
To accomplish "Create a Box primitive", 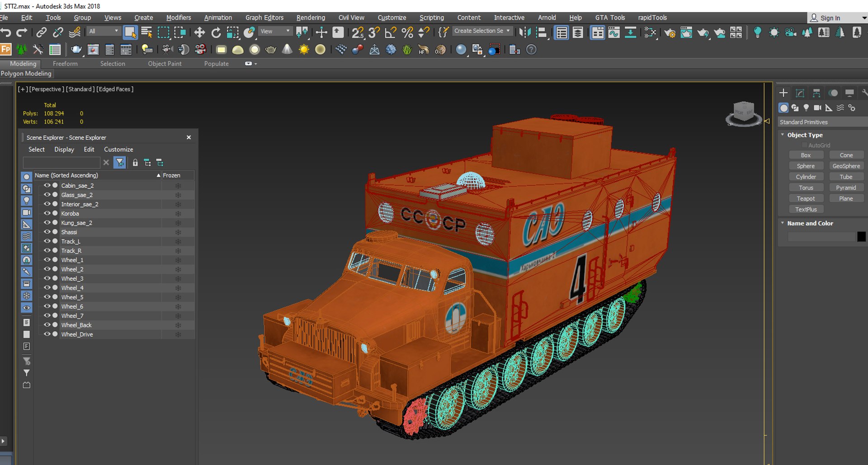I will click(806, 155).
